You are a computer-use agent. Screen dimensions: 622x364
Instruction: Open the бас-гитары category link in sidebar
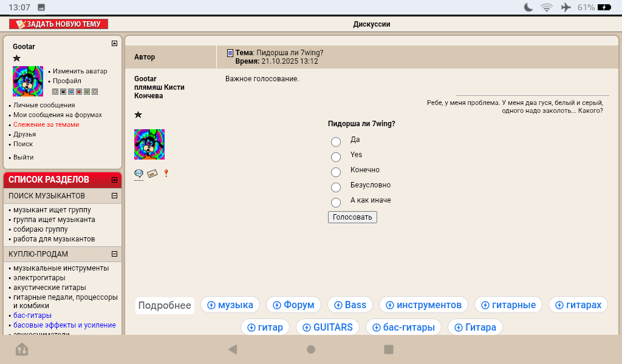coord(32,315)
